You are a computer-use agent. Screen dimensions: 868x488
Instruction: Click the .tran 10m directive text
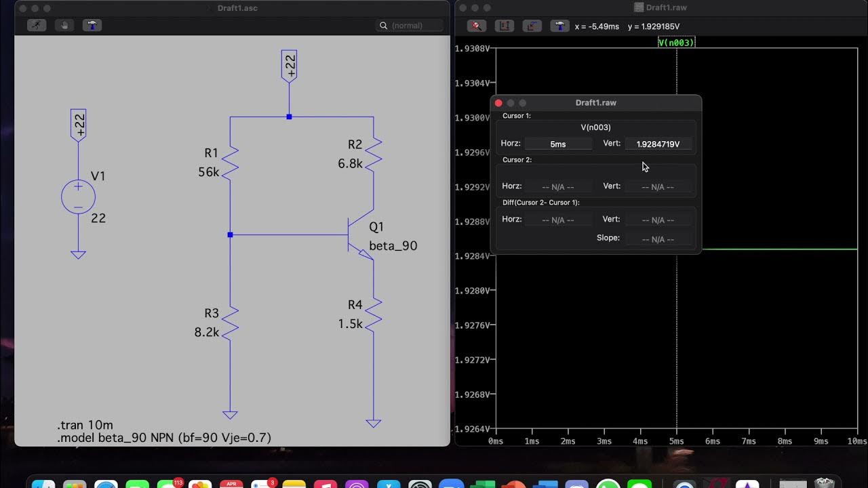(x=85, y=426)
